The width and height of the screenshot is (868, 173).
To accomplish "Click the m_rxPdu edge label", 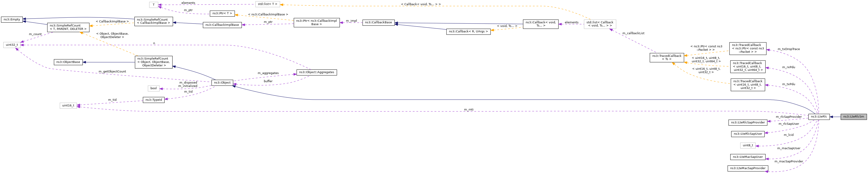I will click(789, 67).
